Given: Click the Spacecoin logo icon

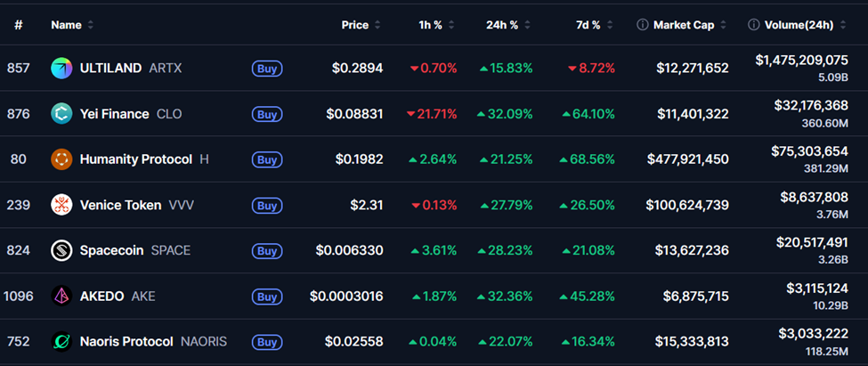Looking at the screenshot, I should tap(61, 250).
